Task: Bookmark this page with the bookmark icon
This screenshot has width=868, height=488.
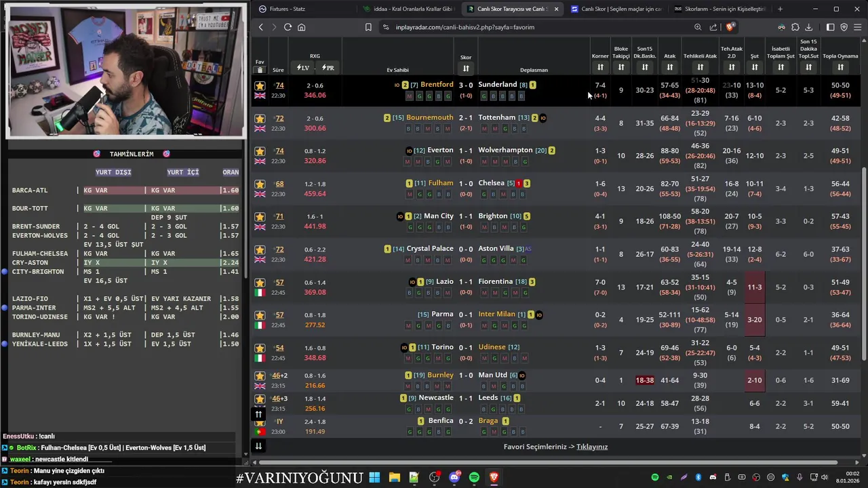Action: tap(368, 27)
